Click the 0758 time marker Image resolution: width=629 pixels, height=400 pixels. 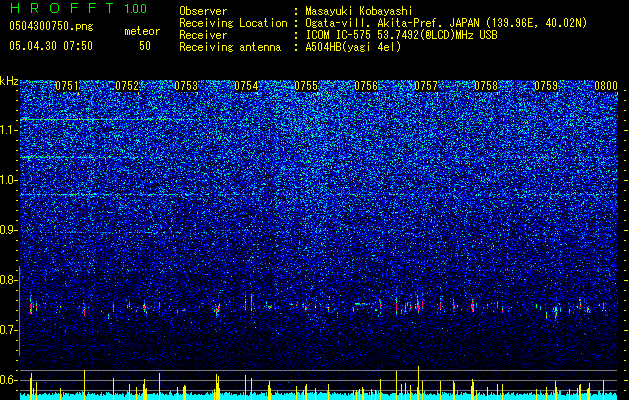coord(486,86)
